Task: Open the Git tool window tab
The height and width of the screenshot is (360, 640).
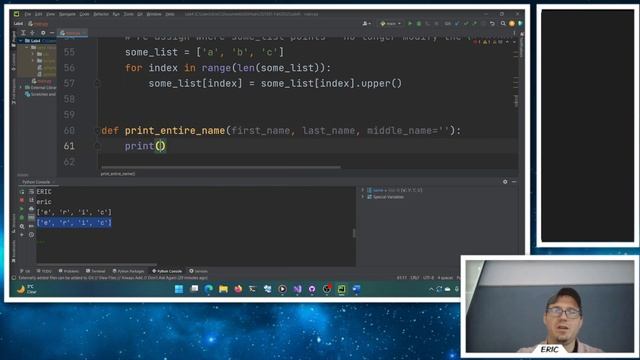Action: (x=25, y=271)
